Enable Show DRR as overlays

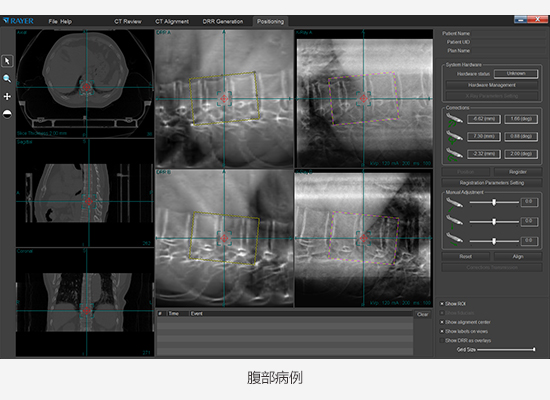point(442,340)
